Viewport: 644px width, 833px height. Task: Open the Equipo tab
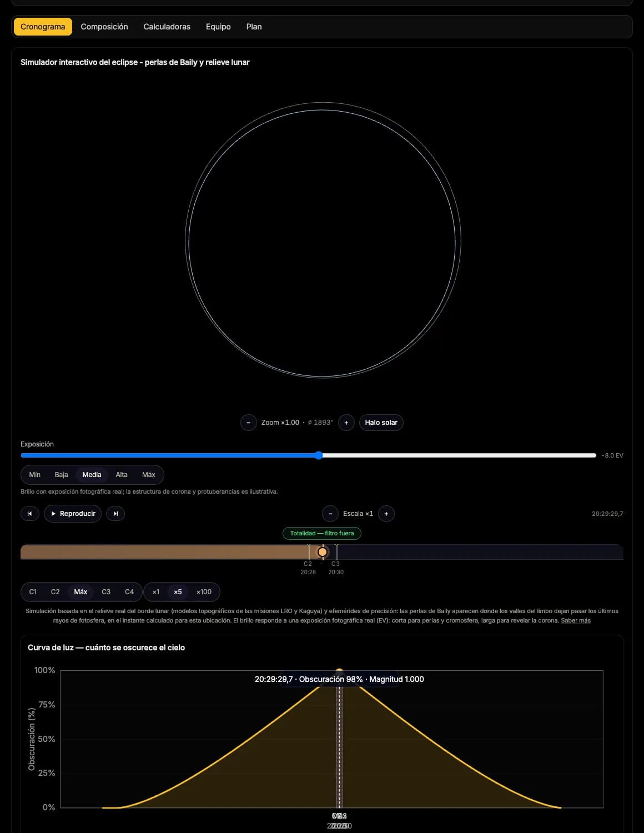[218, 27]
